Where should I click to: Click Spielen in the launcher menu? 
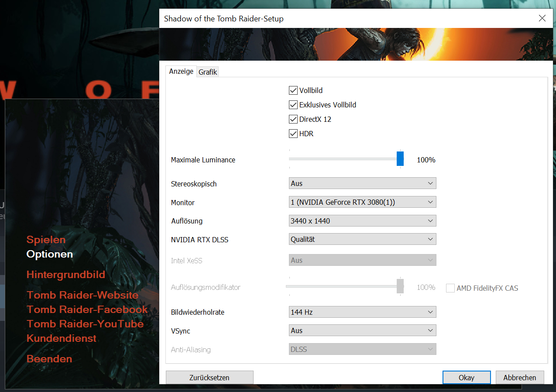[x=46, y=240]
